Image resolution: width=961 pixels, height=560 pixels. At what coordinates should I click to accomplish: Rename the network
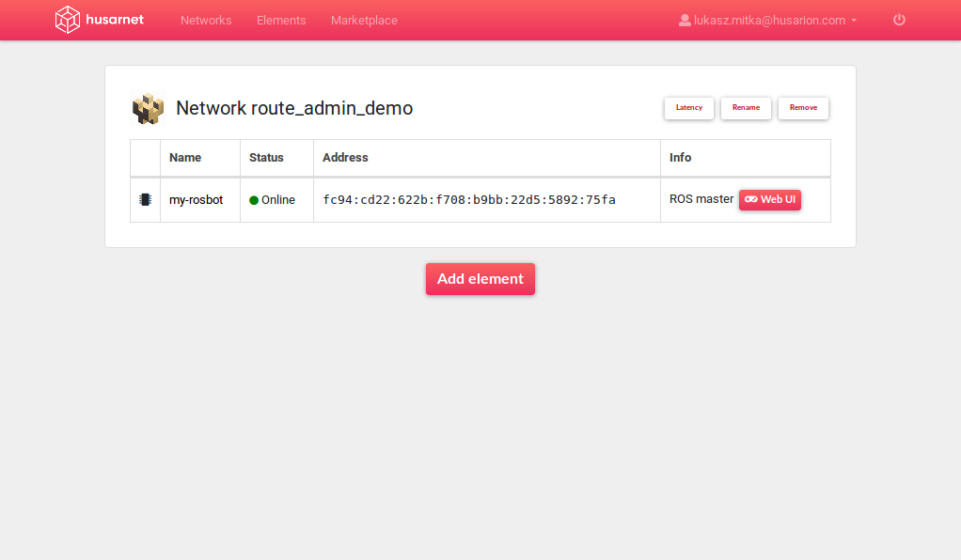[x=746, y=108]
